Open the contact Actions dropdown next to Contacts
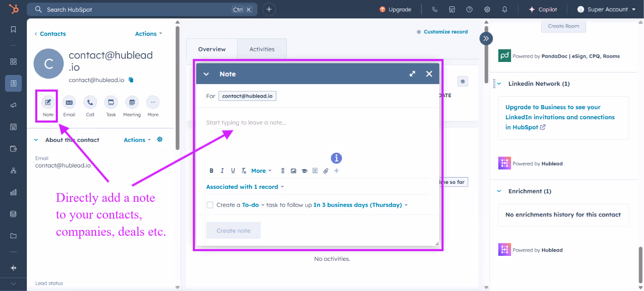 coord(148,34)
